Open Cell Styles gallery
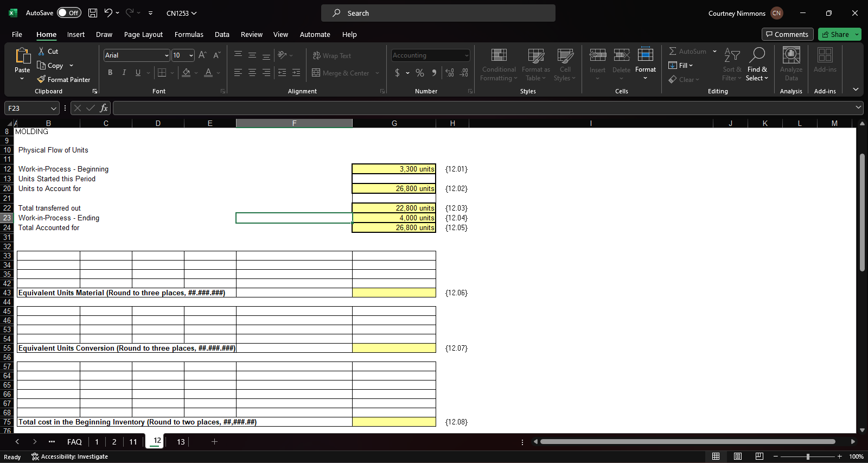The height and width of the screenshot is (463, 868). tap(565, 65)
